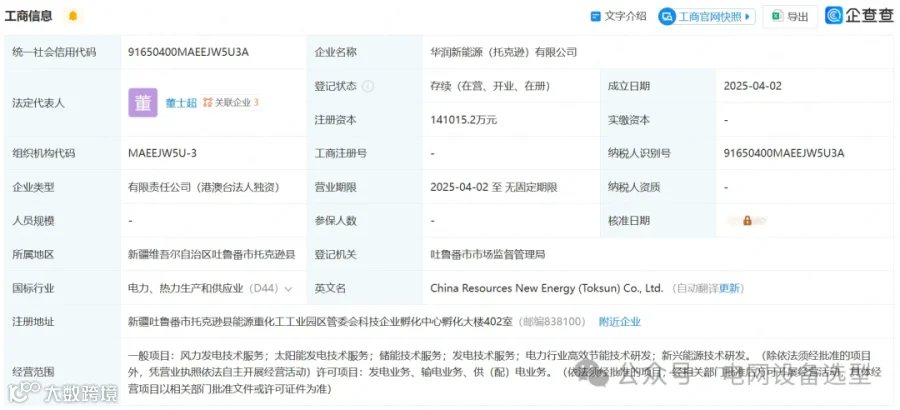The width and height of the screenshot is (900, 410).
Task: Click the bell notification icon beside 工商信息
Action: click(73, 16)
